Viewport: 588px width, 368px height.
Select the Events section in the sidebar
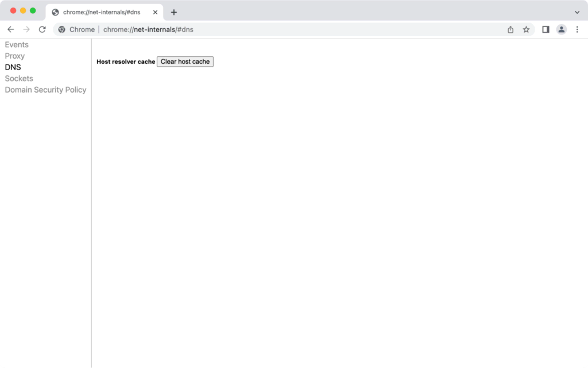tap(17, 44)
